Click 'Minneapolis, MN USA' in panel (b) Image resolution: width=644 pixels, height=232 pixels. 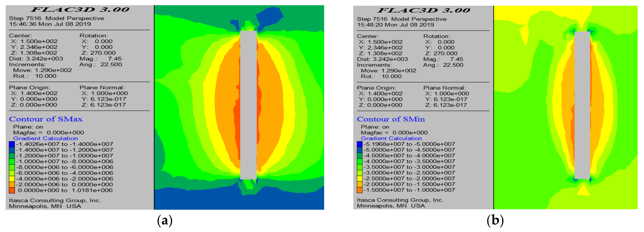(391, 206)
